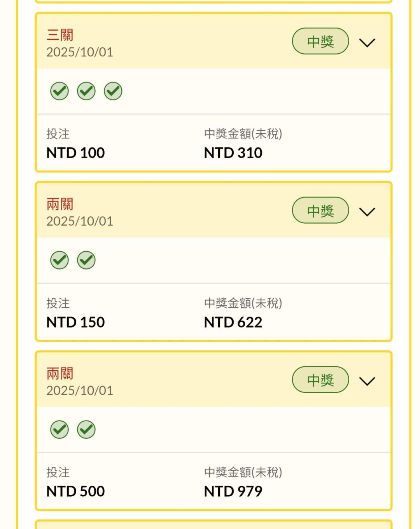
Task: Click third green check in the 三關 card
Action: point(113,91)
